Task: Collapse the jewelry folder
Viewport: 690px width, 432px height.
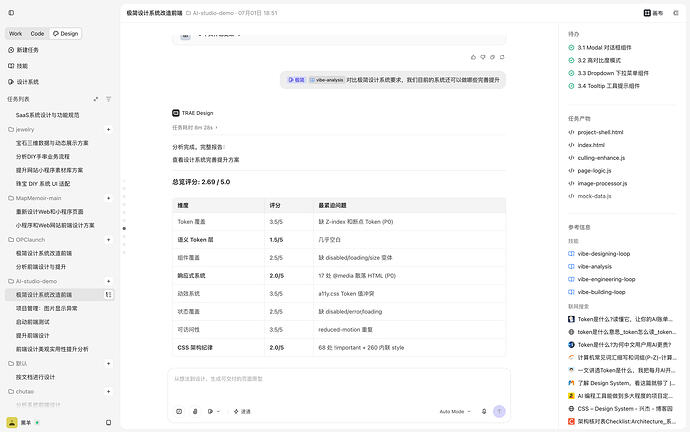Action: (21, 129)
